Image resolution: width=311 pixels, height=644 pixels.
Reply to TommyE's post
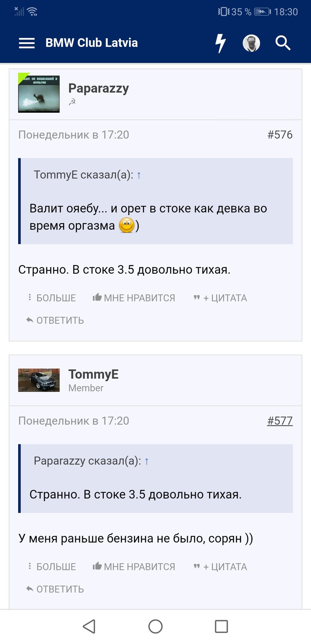pos(55,589)
